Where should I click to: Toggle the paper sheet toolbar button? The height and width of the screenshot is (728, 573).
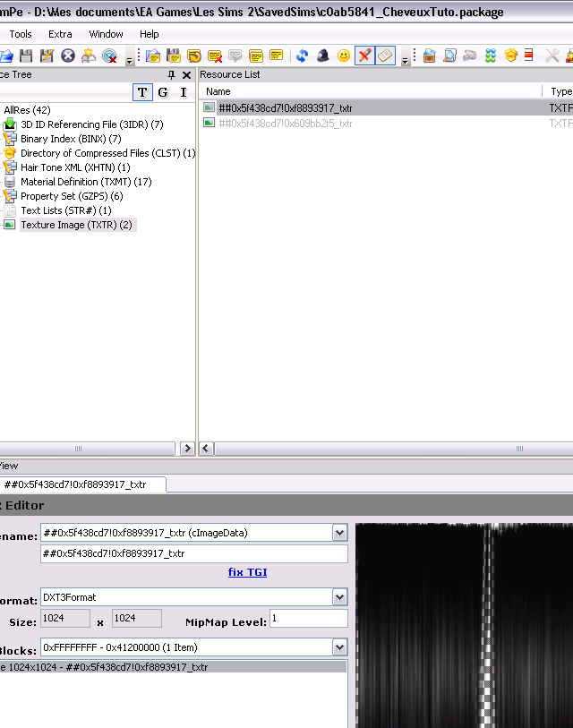coord(385,56)
